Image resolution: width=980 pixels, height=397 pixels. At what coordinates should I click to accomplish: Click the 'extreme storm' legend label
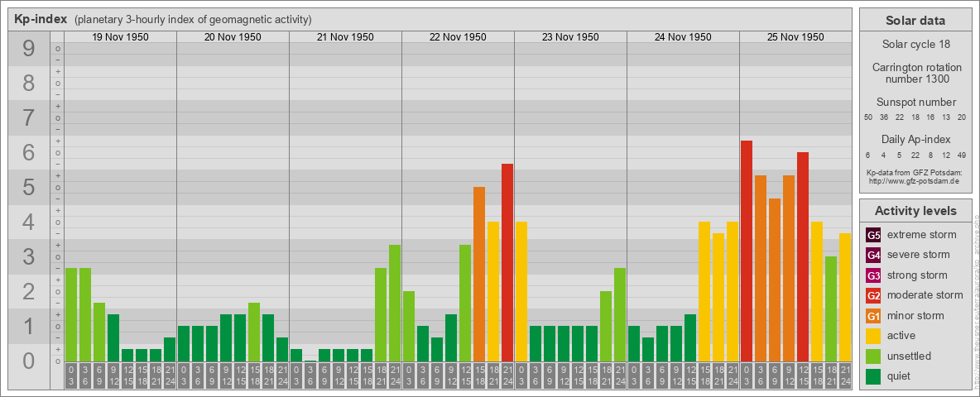pos(922,235)
